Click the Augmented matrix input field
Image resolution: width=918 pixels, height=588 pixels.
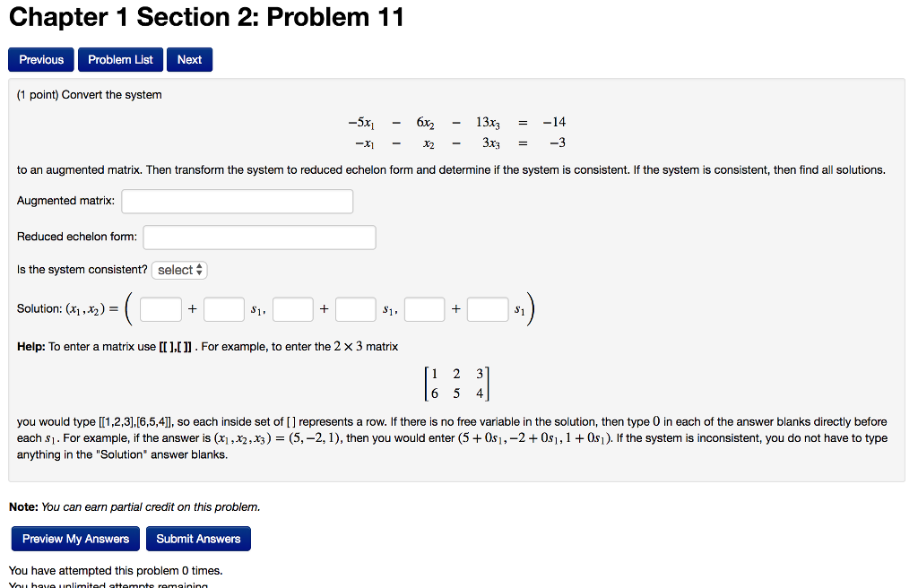[x=237, y=201]
